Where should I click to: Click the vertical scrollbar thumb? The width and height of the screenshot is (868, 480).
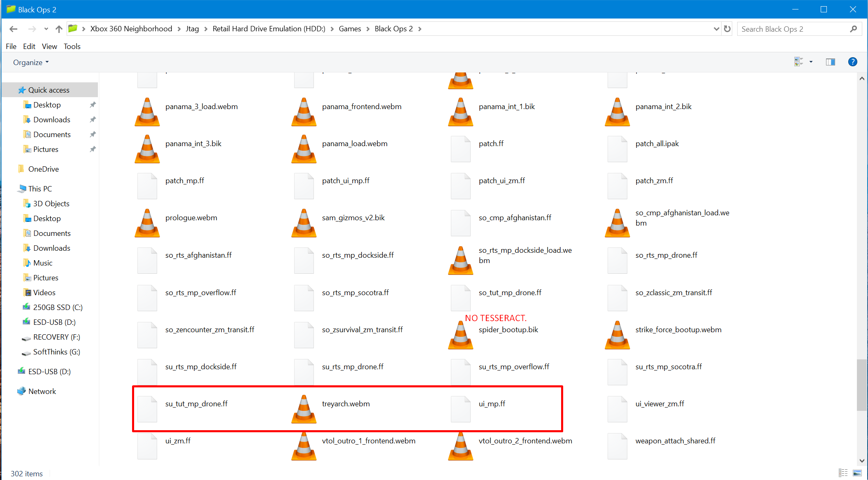861,384
